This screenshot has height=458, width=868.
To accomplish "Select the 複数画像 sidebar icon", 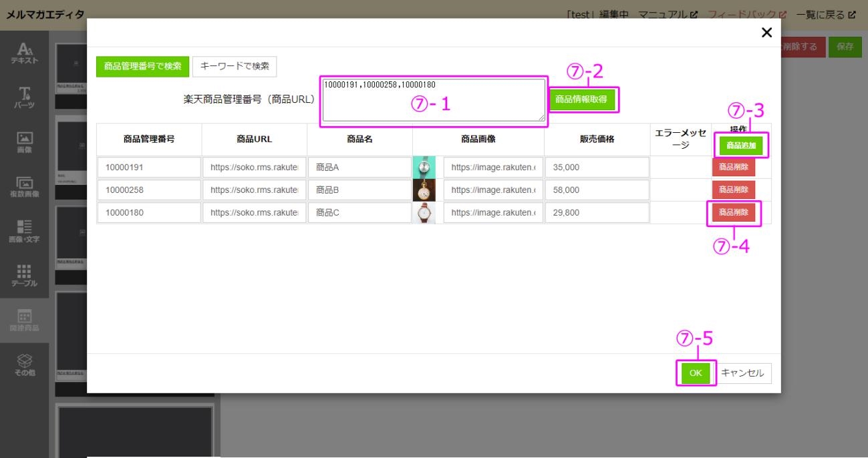I will click(24, 186).
